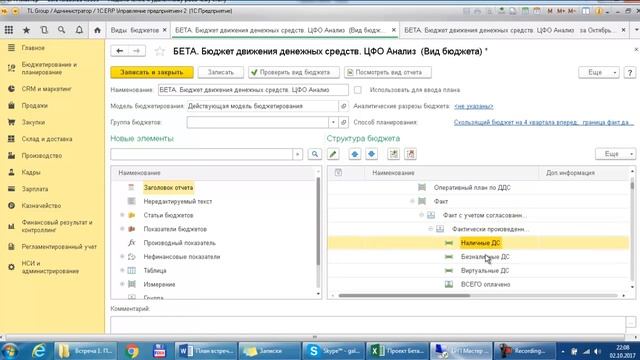Navigate forward with right arrow
Image resolution: width=640 pixels, height=360 pixels.
coord(137,51)
